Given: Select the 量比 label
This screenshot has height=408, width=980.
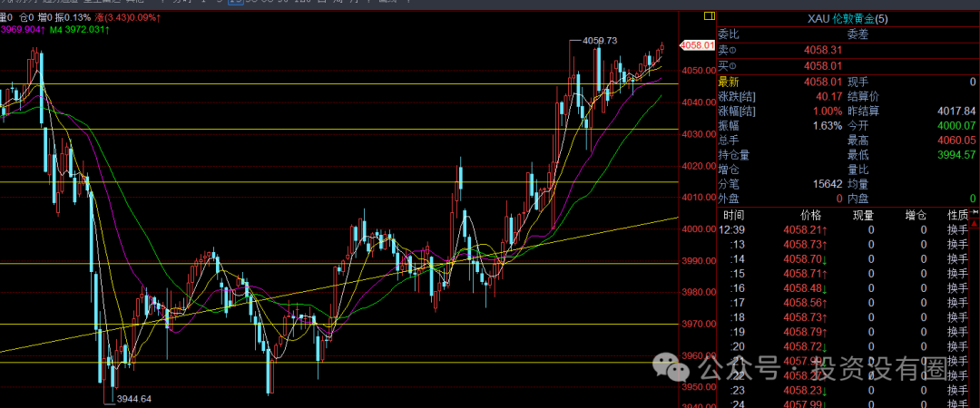Looking at the screenshot, I should coord(857,170).
